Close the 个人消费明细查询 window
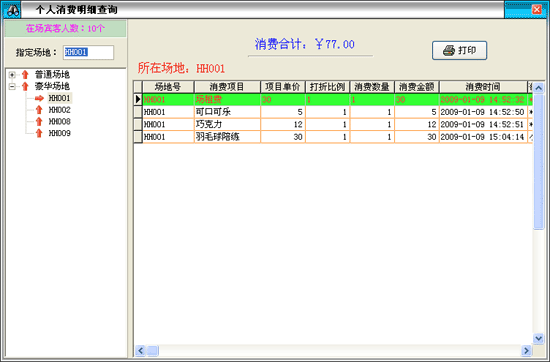Image resolution: width=550 pixels, height=362 pixels. (537, 9)
